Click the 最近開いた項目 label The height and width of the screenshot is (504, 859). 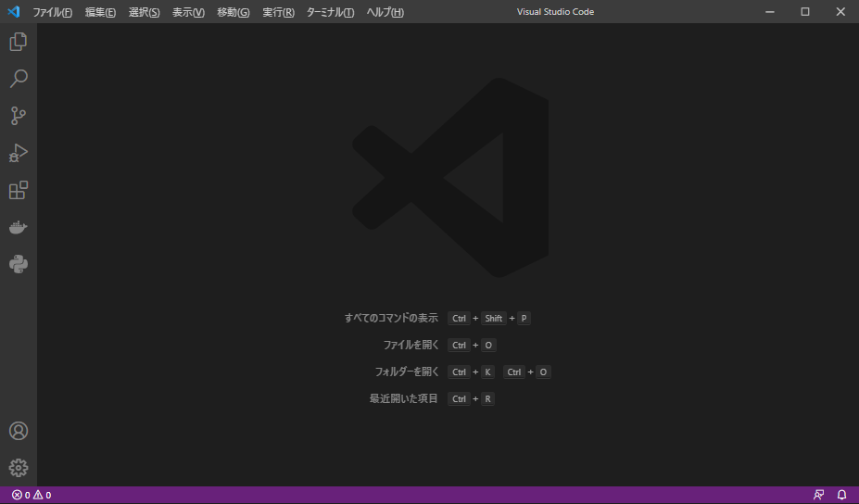404,398
